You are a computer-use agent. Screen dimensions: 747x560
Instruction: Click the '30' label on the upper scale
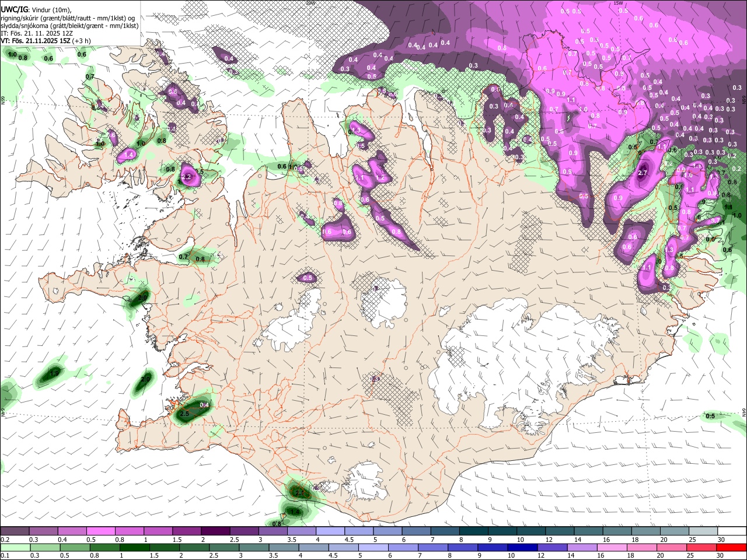[x=721, y=540]
